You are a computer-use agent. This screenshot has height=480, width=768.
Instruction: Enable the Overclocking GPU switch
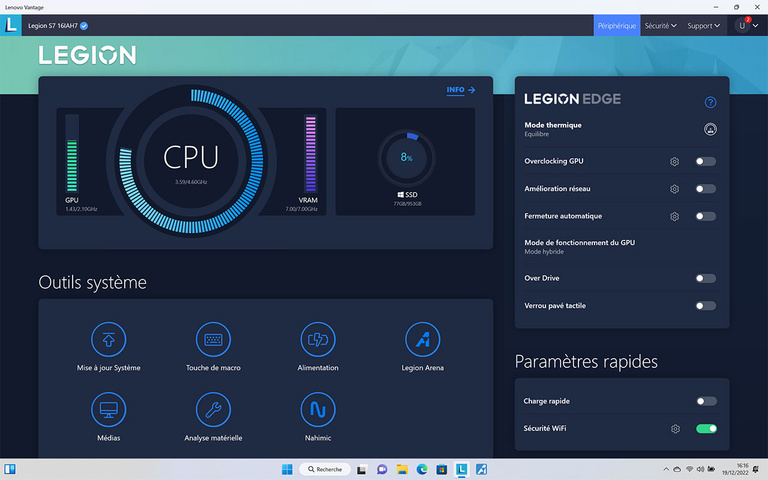(706, 162)
